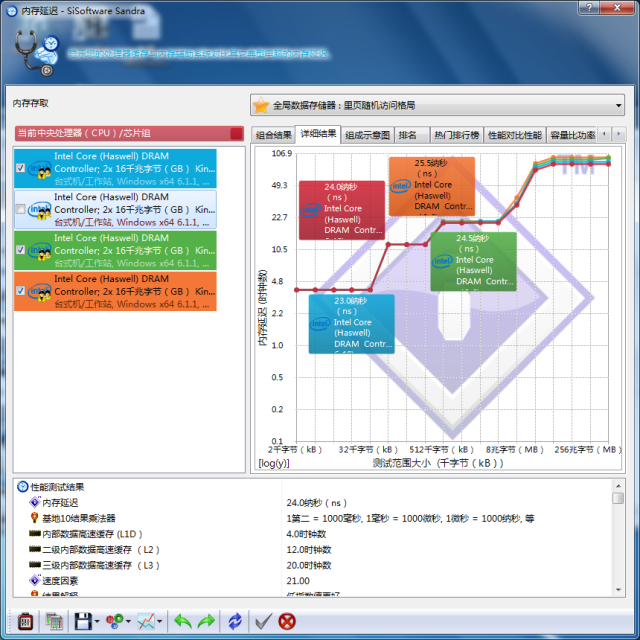Click the help question mark button
Screen dimensions: 640x640
(x=589, y=7)
